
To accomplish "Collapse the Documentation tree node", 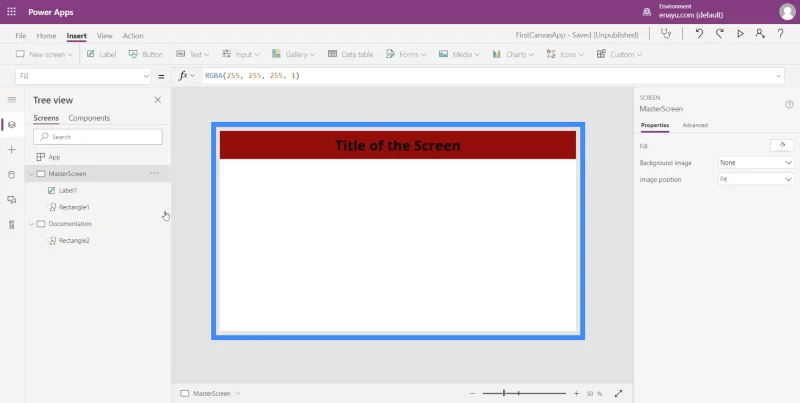I will (31, 224).
